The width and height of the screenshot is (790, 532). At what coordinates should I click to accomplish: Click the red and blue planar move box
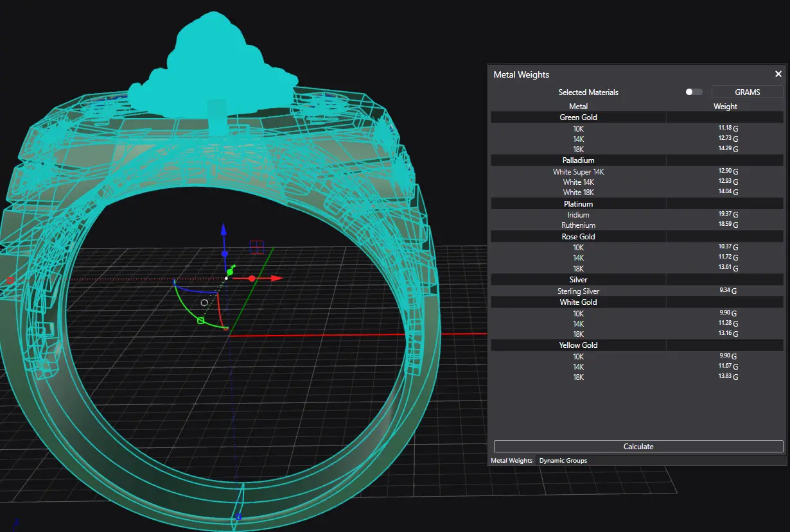256,247
